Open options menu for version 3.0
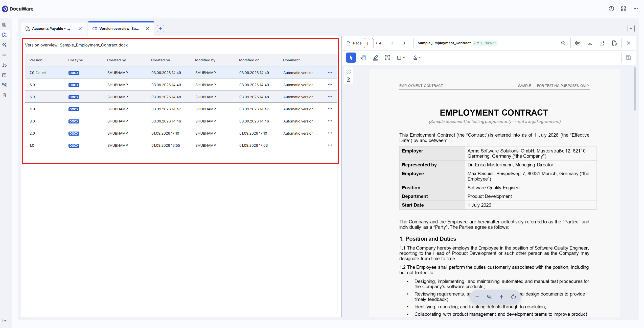644x328 pixels. (330, 121)
